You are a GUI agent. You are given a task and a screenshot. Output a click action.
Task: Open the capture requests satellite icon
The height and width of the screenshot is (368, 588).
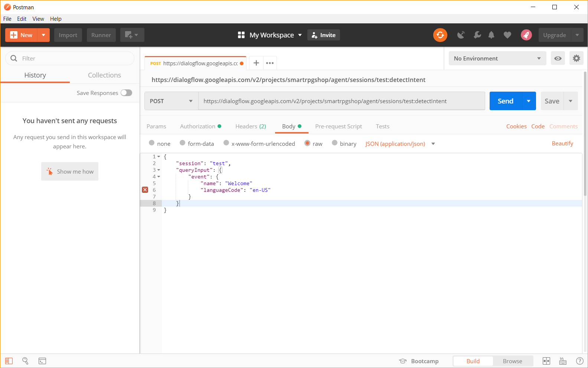click(x=461, y=35)
